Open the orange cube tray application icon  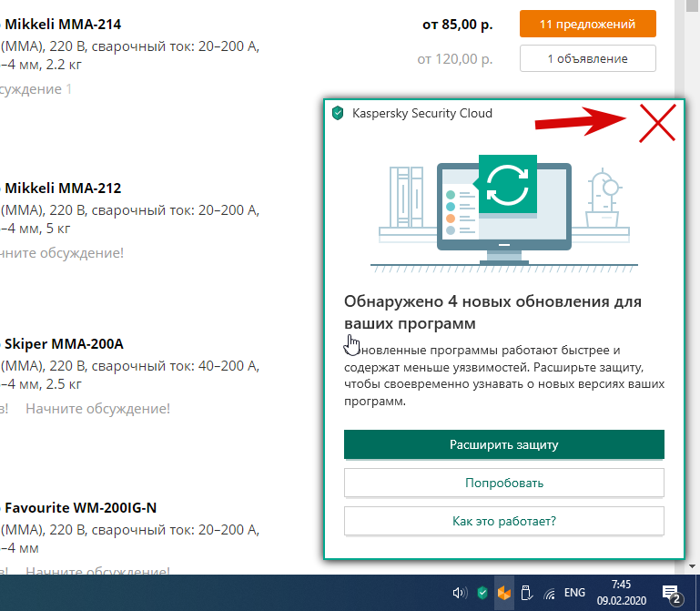tap(504, 593)
